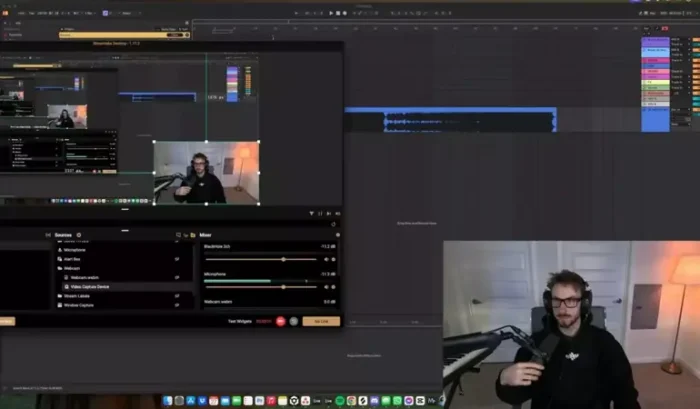The height and width of the screenshot is (409, 700).
Task: Open the Mixer panel settings gear
Action: pos(337,236)
